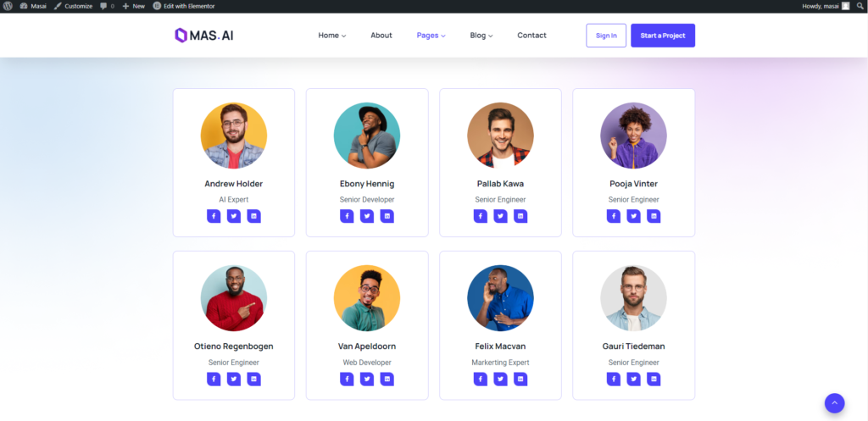Expand the Blog dropdown menu
Image resolution: width=868 pixels, height=421 pixels.
(x=481, y=36)
